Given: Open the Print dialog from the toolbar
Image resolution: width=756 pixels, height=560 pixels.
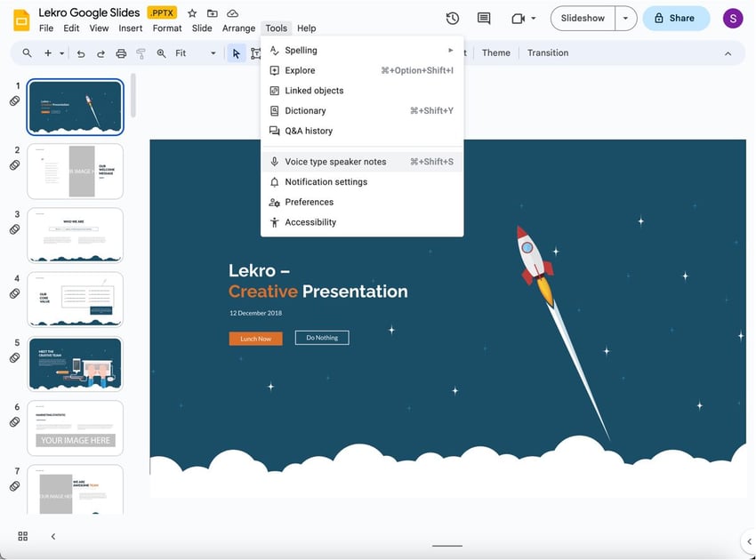Looking at the screenshot, I should pos(121,52).
